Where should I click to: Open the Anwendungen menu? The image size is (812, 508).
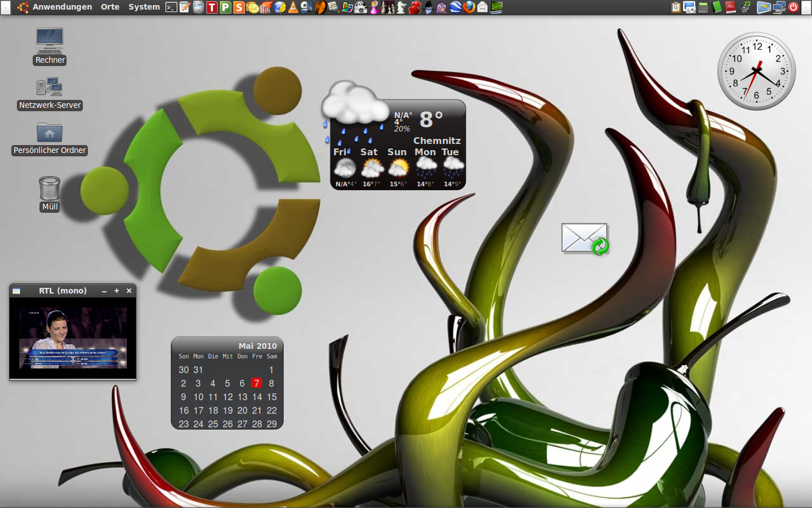(62, 7)
